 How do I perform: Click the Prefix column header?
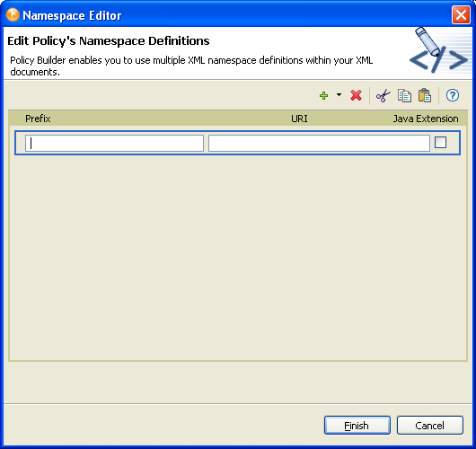tap(38, 119)
